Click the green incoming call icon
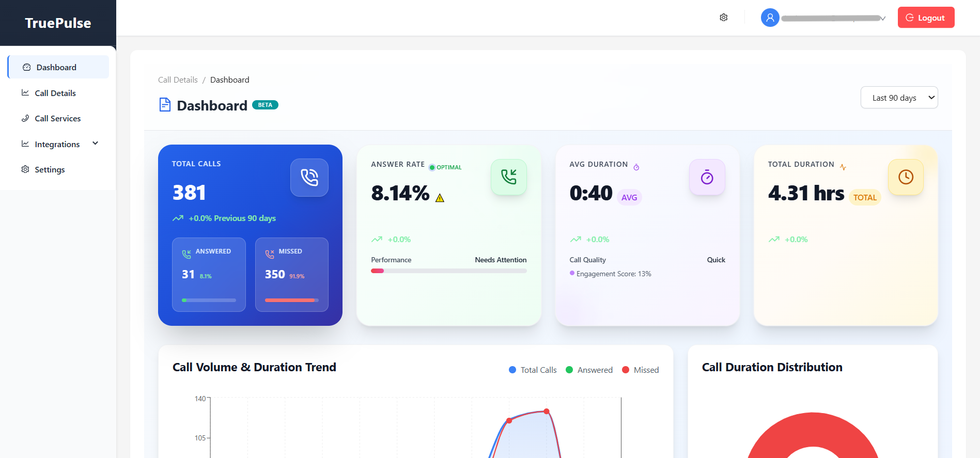This screenshot has height=458, width=980. pyautogui.click(x=508, y=177)
